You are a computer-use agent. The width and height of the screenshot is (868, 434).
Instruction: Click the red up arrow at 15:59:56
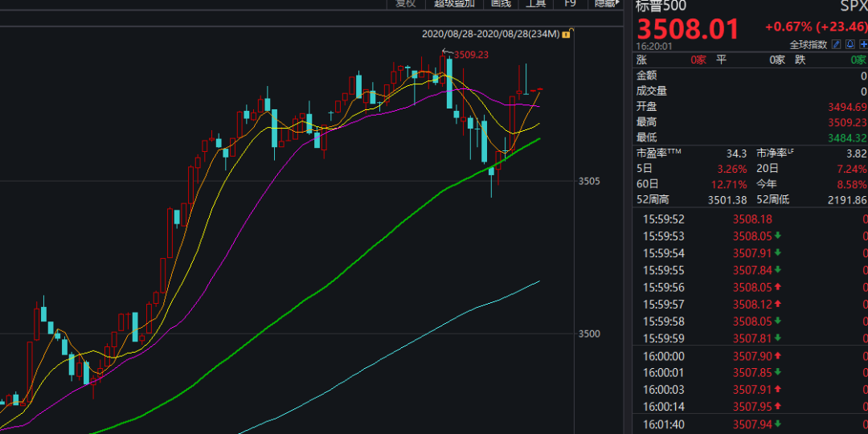(778, 287)
